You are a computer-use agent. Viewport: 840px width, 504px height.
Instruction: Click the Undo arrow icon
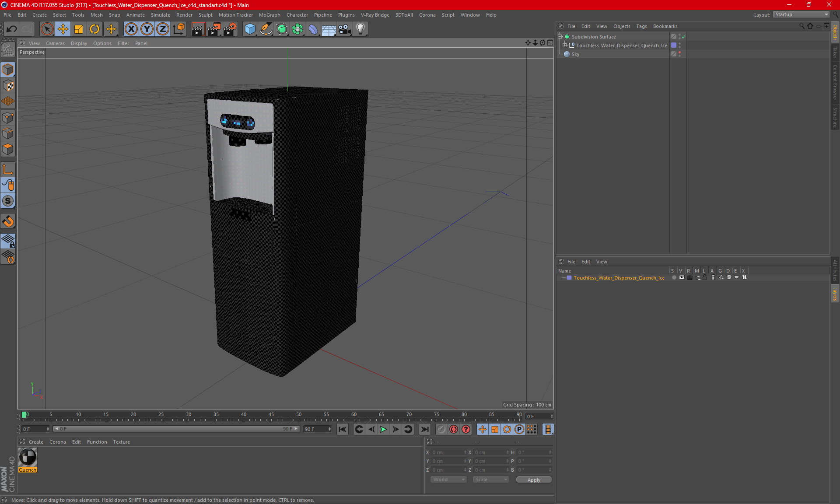point(12,29)
